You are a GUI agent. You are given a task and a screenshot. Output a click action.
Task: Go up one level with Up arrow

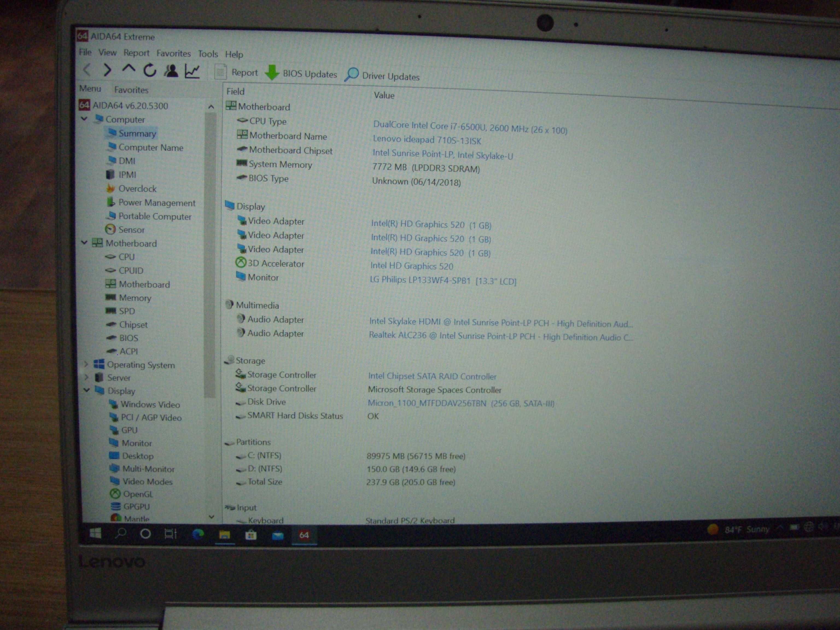pos(128,69)
